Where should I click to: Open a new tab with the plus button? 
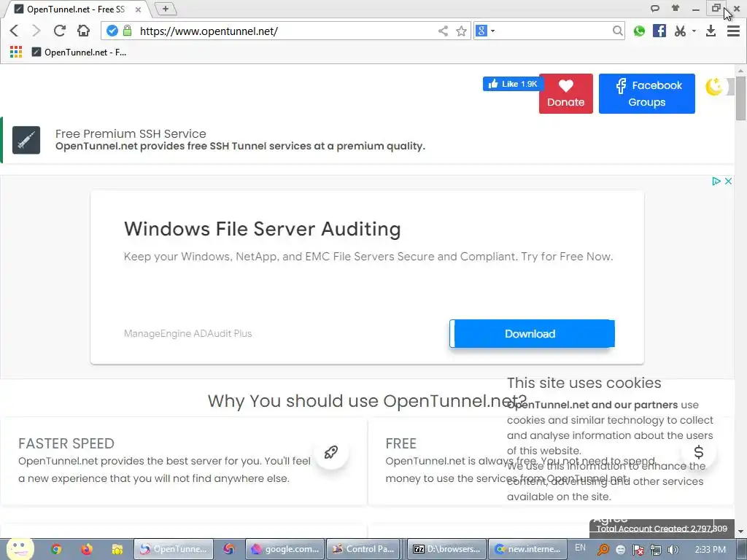pyautogui.click(x=166, y=9)
